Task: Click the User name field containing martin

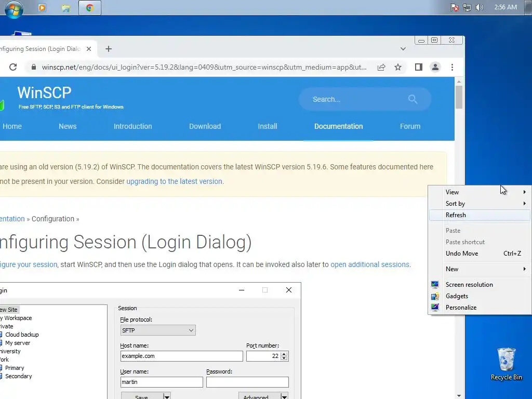Action: click(162, 382)
